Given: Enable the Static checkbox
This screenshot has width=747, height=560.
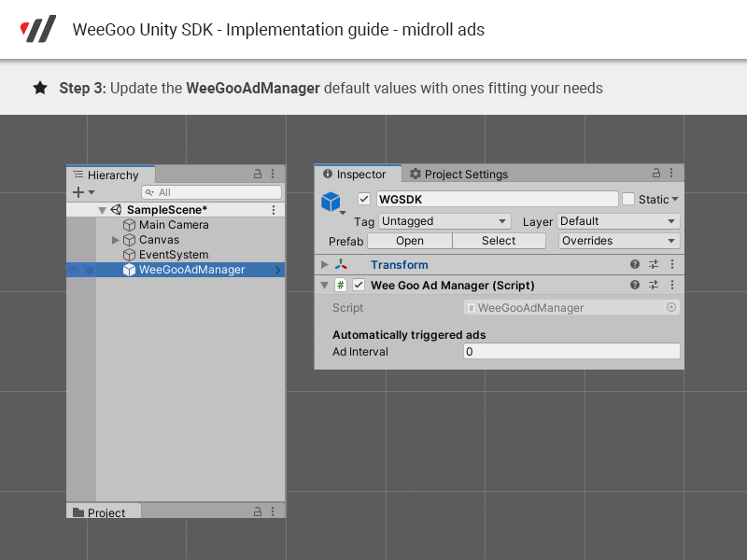Looking at the screenshot, I should pyautogui.click(x=628, y=199).
